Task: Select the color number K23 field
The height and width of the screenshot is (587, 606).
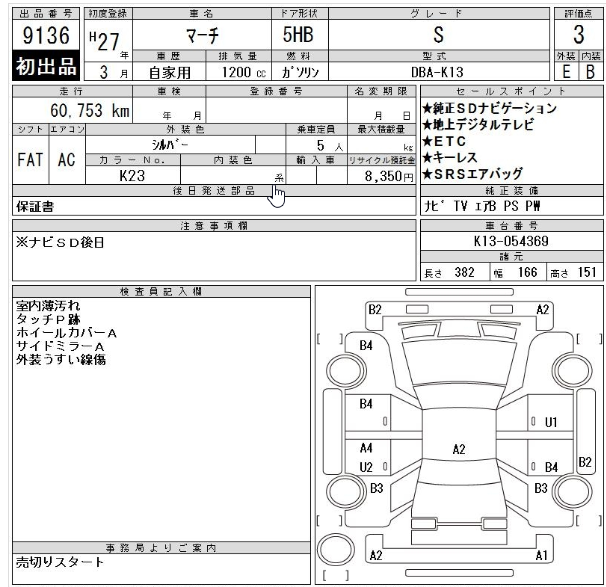Action: 133,175
